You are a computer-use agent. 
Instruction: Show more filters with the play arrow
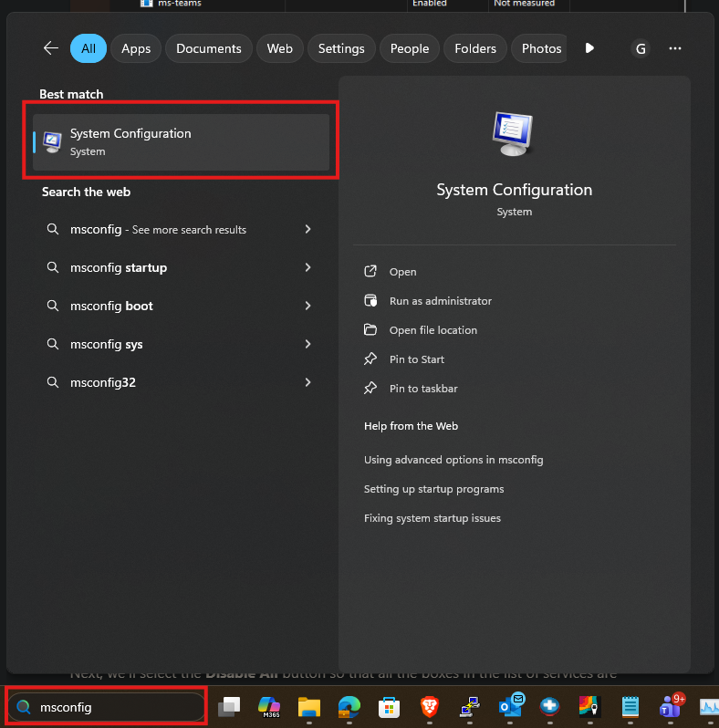[x=589, y=48]
